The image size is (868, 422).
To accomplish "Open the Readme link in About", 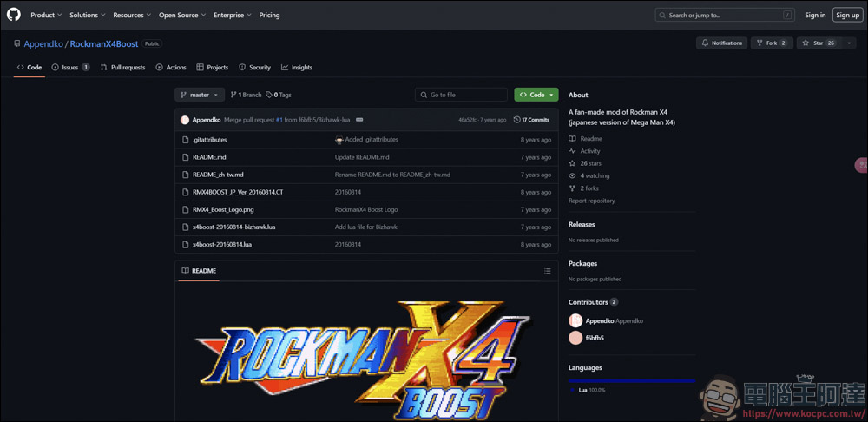I will 585,138.
